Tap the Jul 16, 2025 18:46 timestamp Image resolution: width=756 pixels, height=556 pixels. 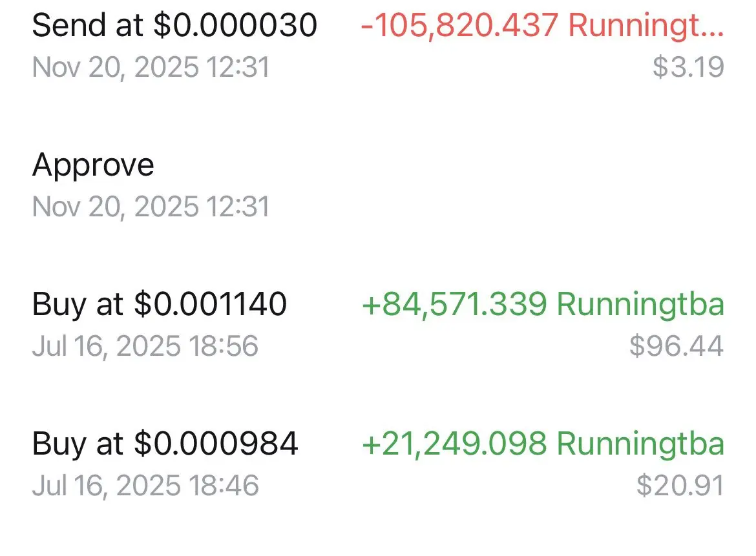[x=145, y=485]
